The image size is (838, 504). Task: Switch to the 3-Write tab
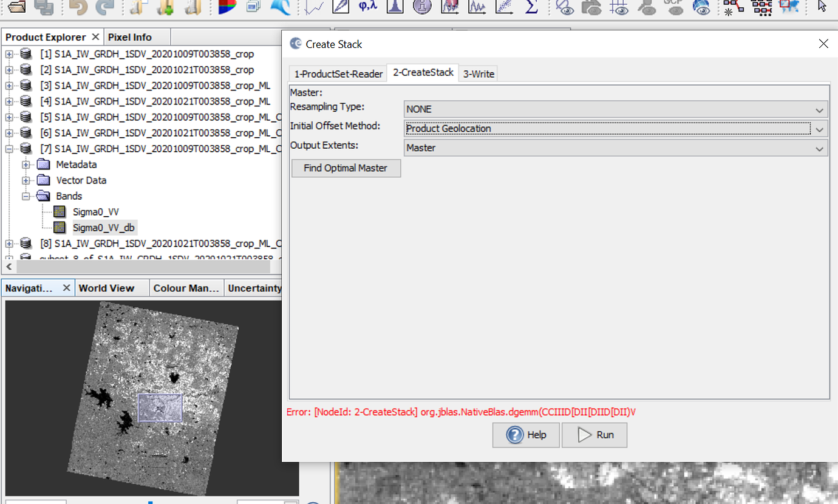coord(479,73)
